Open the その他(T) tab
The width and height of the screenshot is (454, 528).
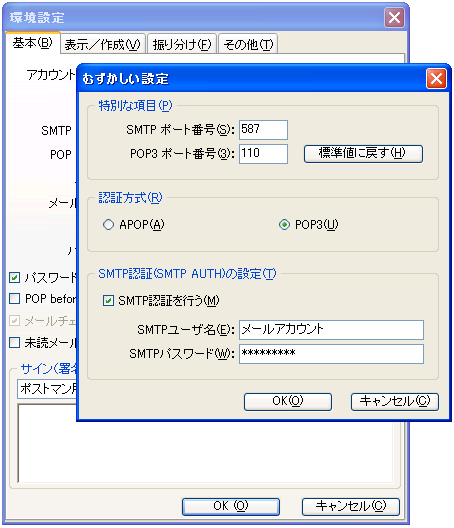click(248, 44)
